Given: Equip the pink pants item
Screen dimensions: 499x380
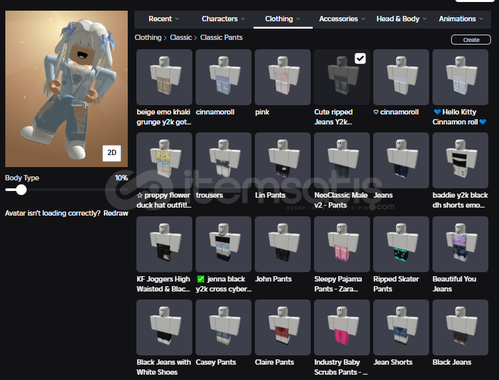Looking at the screenshot, I should [283, 77].
